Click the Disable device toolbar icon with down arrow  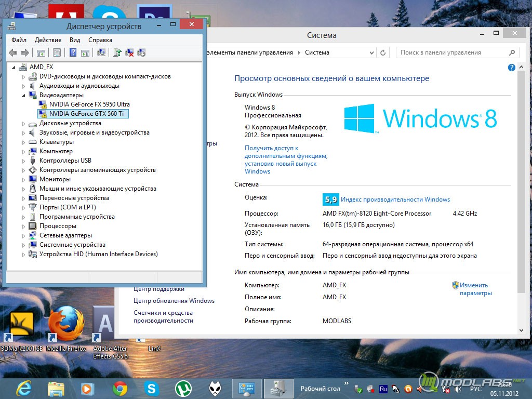[141, 52]
